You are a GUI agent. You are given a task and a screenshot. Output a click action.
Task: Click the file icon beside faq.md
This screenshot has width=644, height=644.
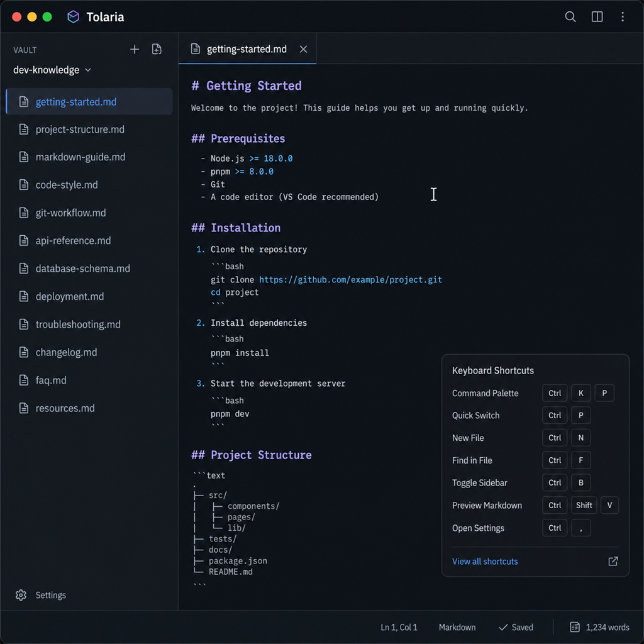tap(24, 380)
